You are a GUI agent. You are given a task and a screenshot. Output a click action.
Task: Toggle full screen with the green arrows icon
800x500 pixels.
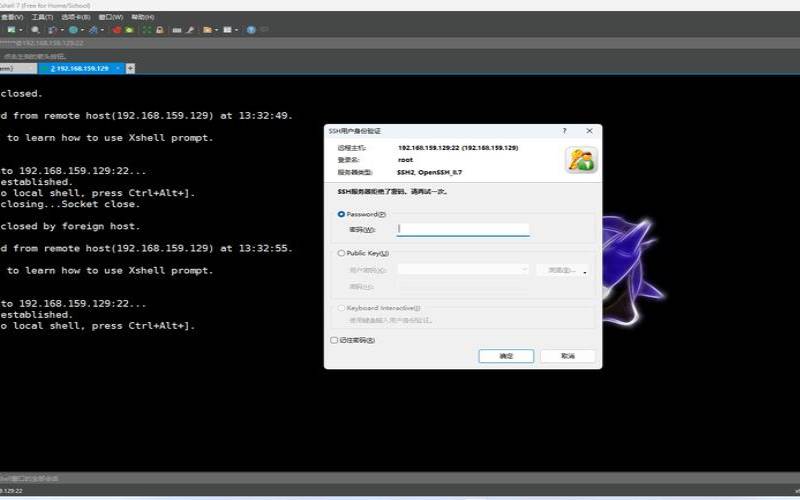(x=147, y=30)
